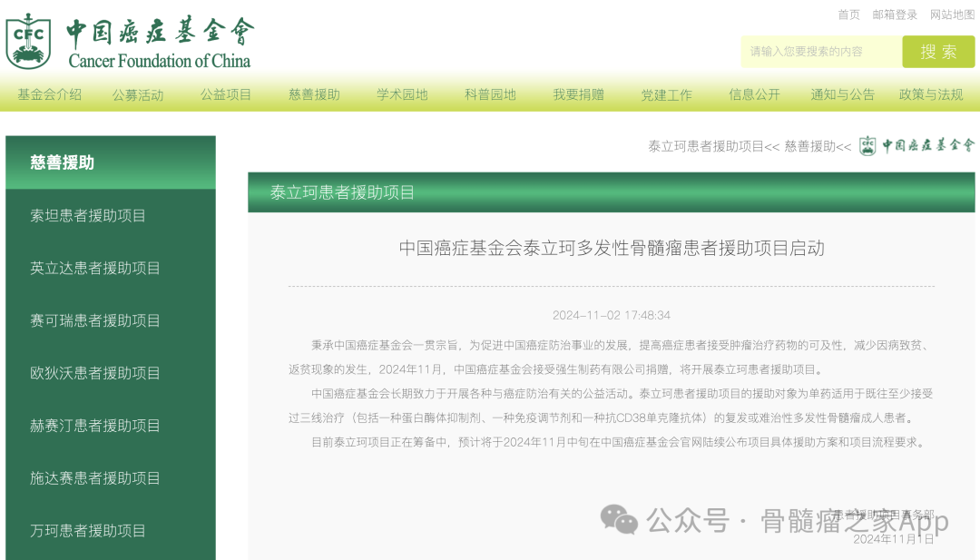Open the 公益项目 menu item
This screenshot has width=980, height=560.
click(226, 94)
